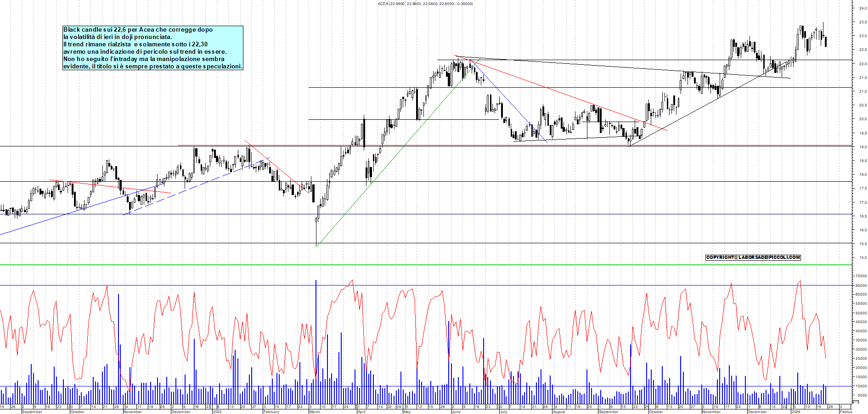Click the last black candle on the right

pyautogui.click(x=826, y=42)
